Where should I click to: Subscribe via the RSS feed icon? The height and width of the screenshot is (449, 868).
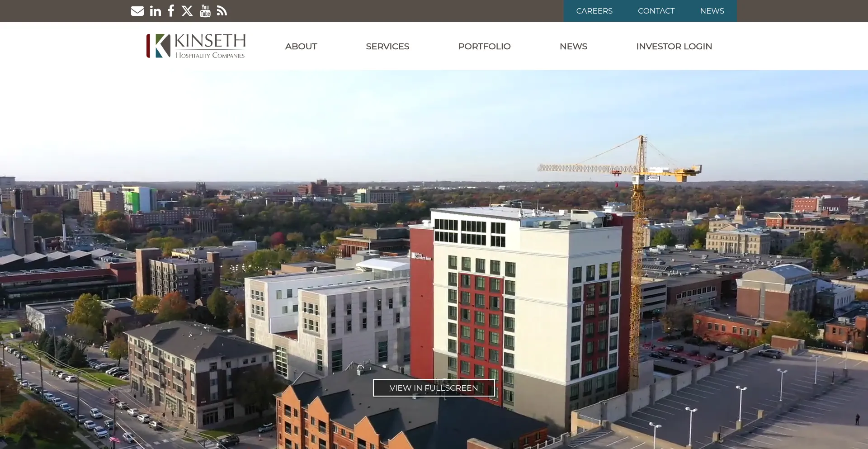pos(222,11)
